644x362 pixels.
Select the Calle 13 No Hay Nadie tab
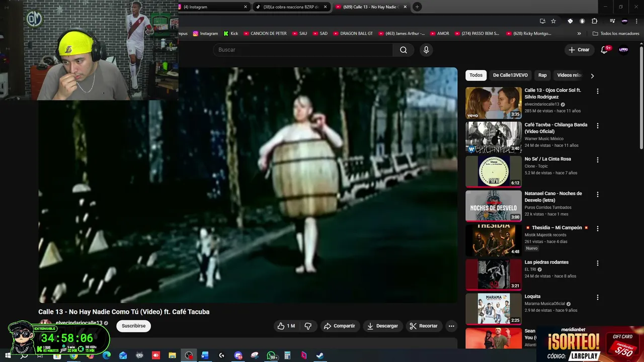(371, 7)
